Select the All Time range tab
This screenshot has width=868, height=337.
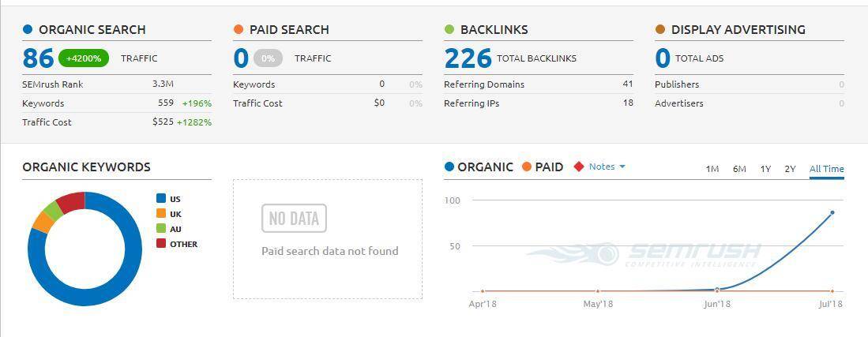(826, 169)
